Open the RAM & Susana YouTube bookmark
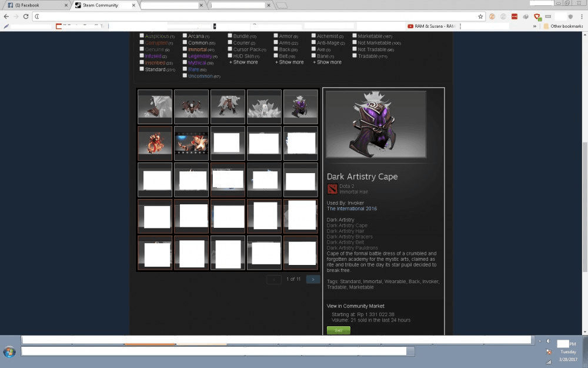 [x=431, y=26]
